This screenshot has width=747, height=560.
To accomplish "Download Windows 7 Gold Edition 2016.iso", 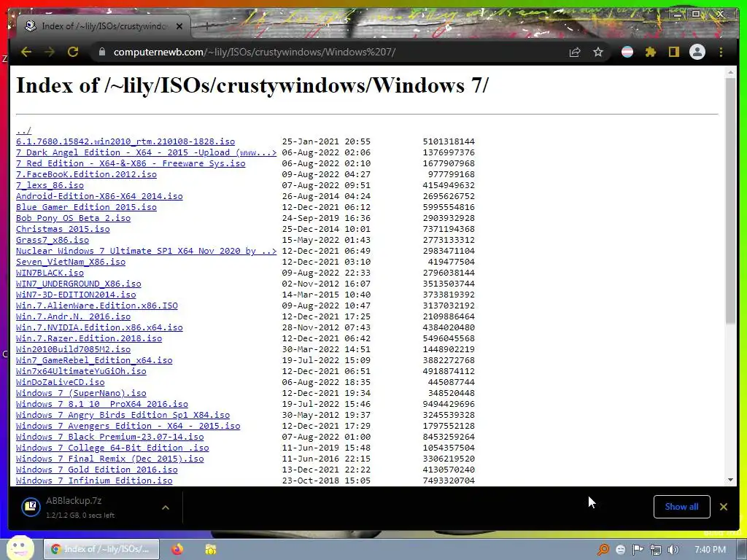I will point(97,470).
